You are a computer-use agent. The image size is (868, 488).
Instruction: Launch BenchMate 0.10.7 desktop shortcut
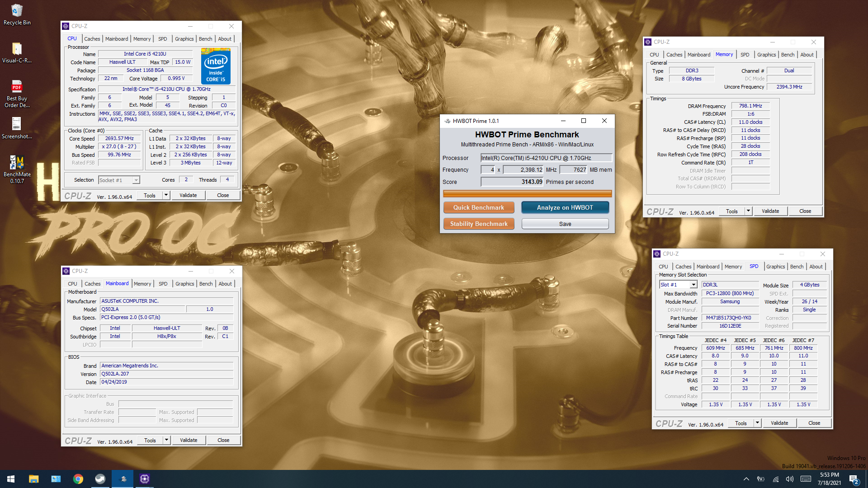17,169
